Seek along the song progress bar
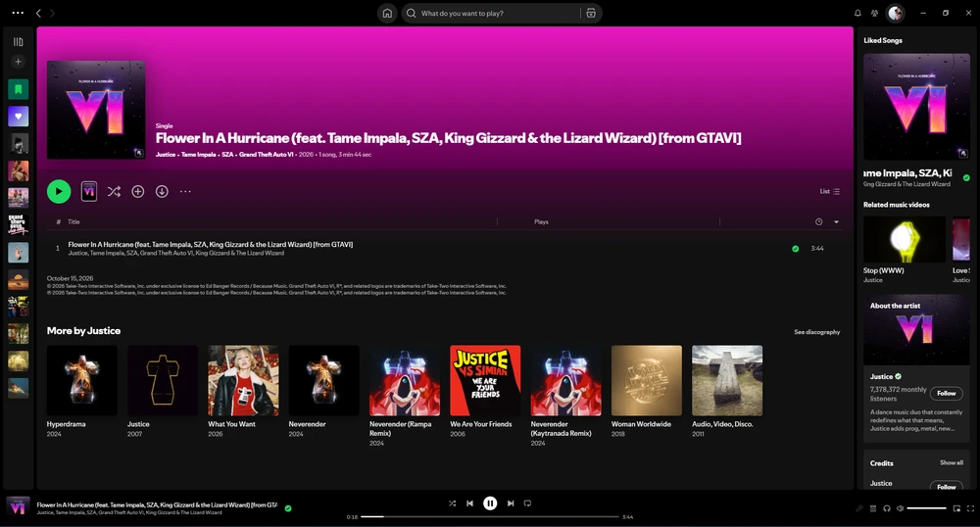Image resolution: width=980 pixels, height=527 pixels. 490,517
